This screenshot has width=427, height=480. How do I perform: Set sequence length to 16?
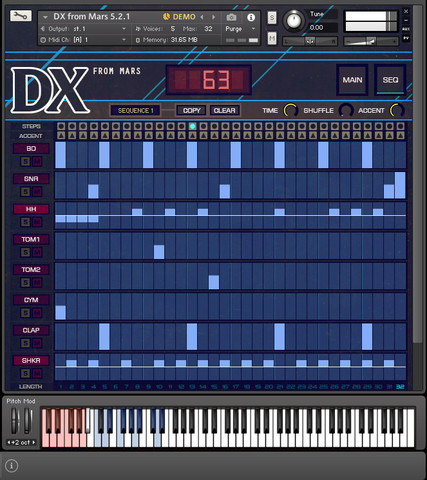[x=225, y=387]
